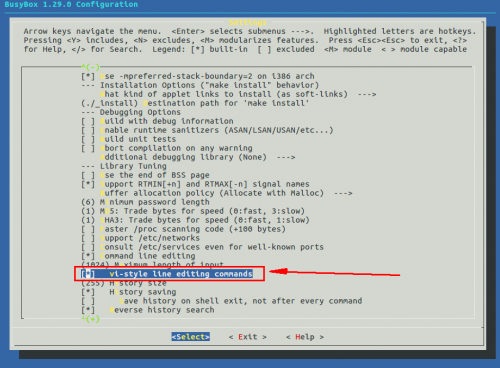
Task: Edit Minimum password length value
Action: point(145,202)
